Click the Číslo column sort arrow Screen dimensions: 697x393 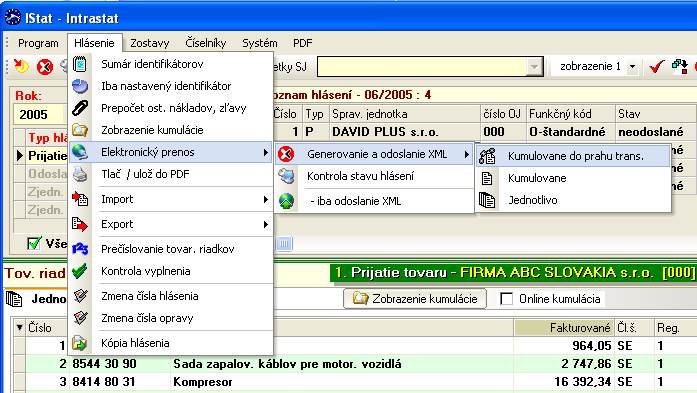(x=20, y=328)
